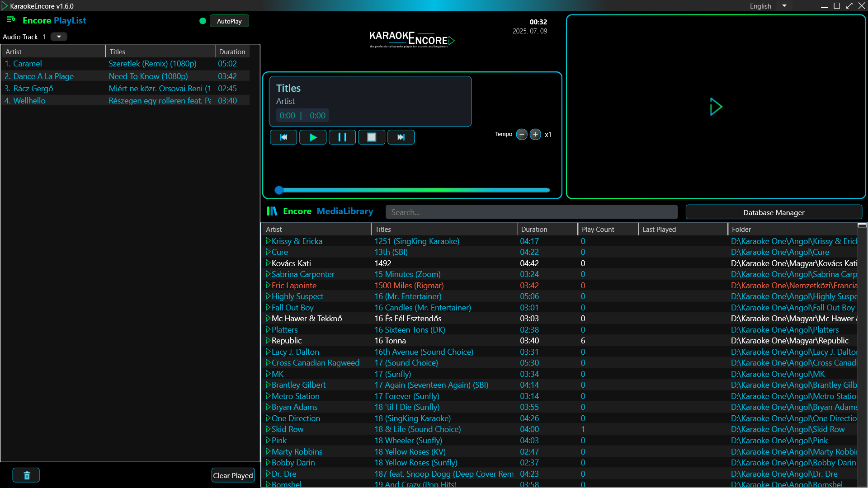
Task: Sort library by Duration column
Action: (547, 230)
